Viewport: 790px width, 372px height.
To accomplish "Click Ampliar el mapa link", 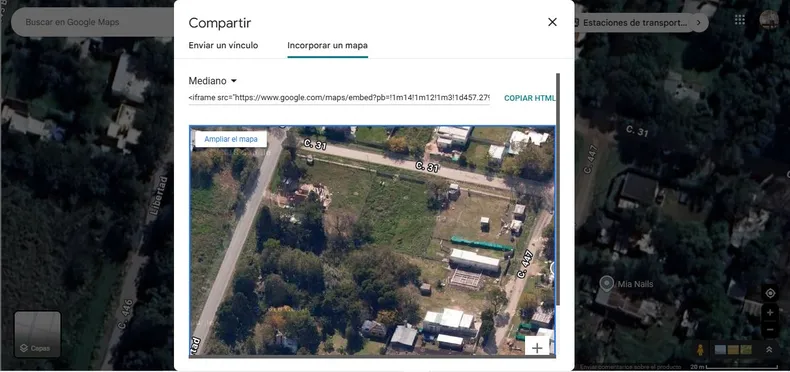I will click(231, 139).
